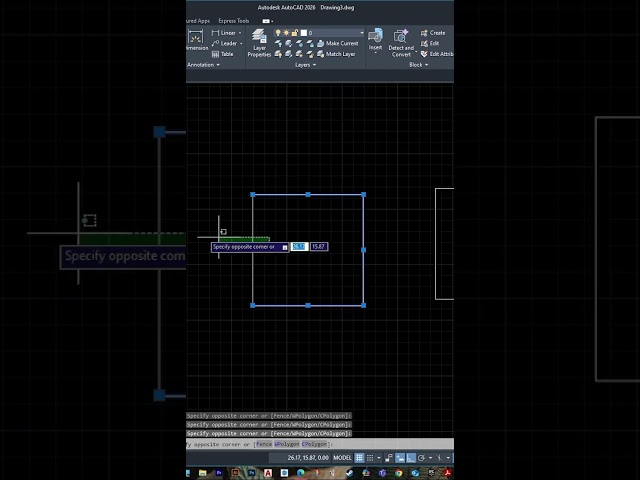
Task: Expand the Layers panel
Action: 305,65
